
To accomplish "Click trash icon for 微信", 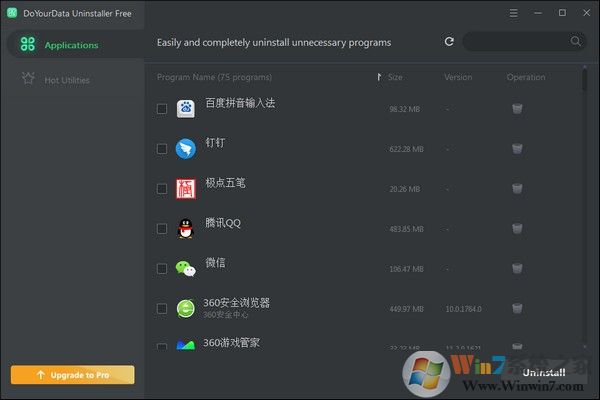I will [517, 268].
